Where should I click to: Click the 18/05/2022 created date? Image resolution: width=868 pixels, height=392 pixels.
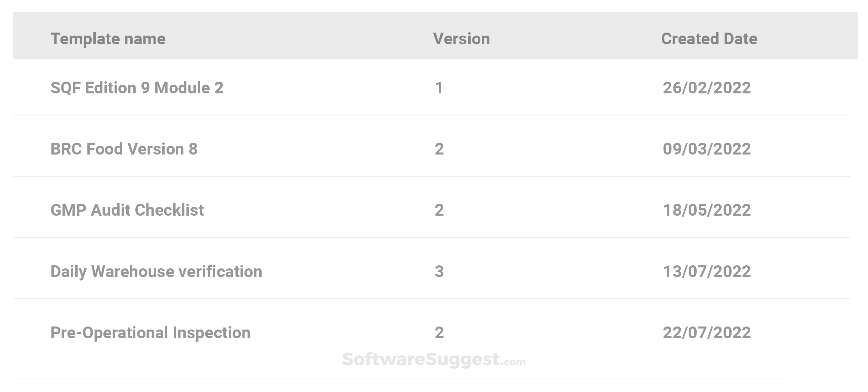707,210
